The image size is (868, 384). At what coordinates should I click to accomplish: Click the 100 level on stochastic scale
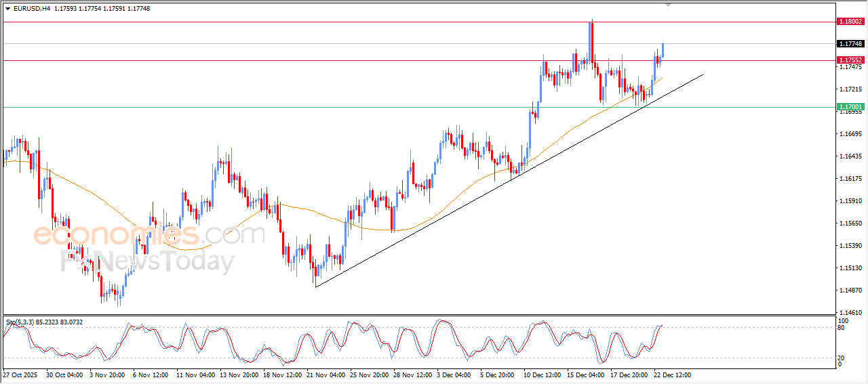click(x=844, y=321)
